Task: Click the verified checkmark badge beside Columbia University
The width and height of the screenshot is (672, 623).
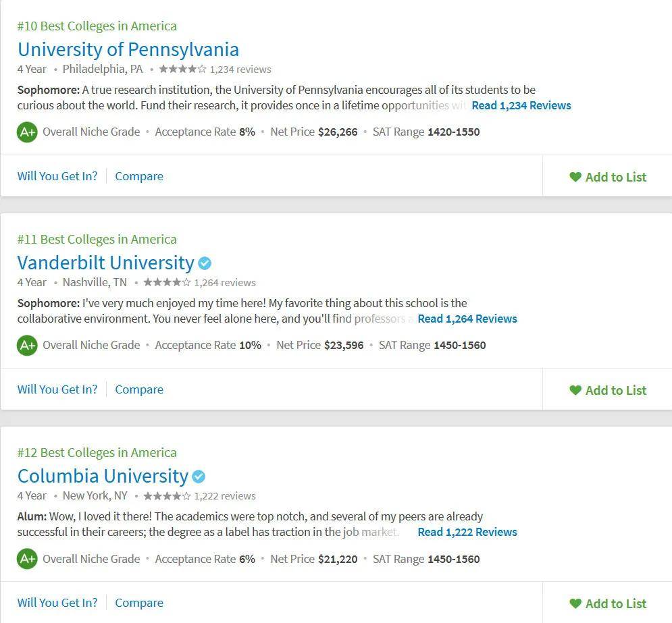Action: click(199, 476)
